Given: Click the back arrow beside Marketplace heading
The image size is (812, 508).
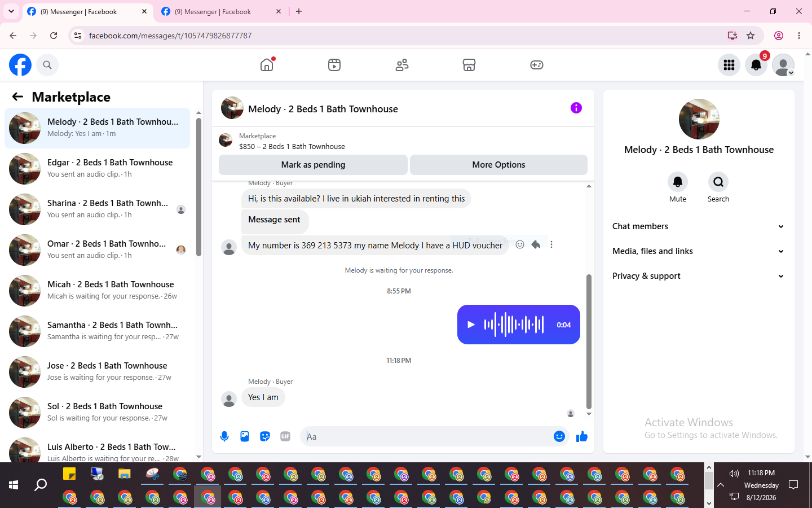Looking at the screenshot, I should (x=17, y=97).
